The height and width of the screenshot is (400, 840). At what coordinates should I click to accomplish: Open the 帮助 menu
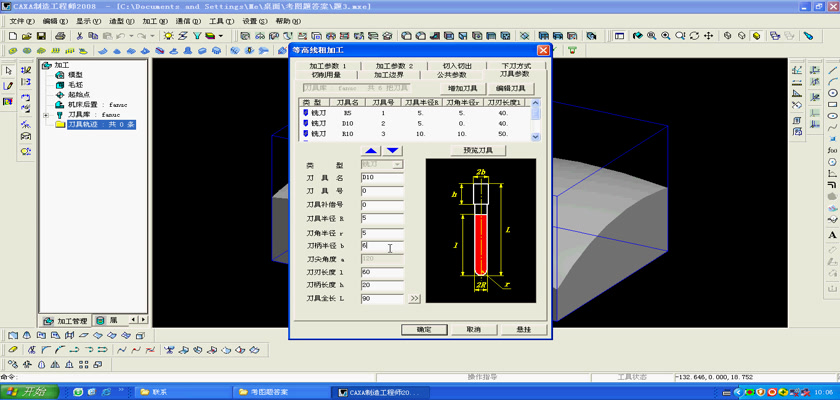(288, 21)
